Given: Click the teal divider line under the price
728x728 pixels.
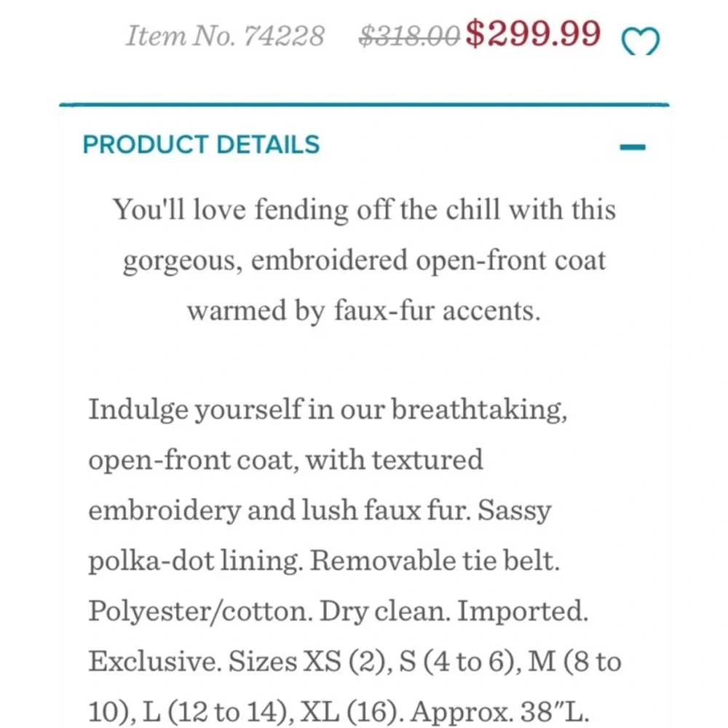Looking at the screenshot, I should pos(364,104).
